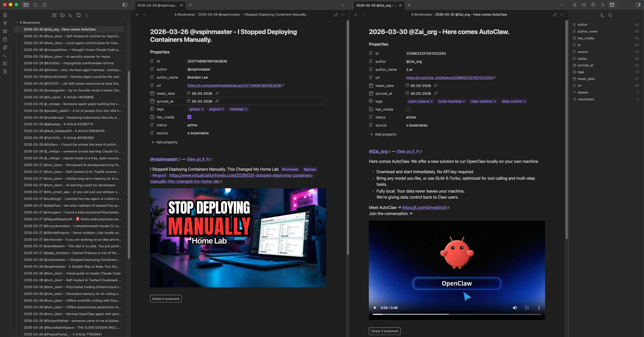This screenshot has height=337, width=644.
Task: Open the Graph view ribbon icon
Action: pos(5,23)
